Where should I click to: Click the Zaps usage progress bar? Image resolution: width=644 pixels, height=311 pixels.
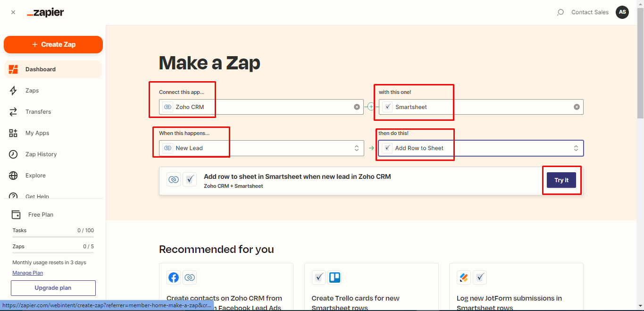[x=53, y=253]
